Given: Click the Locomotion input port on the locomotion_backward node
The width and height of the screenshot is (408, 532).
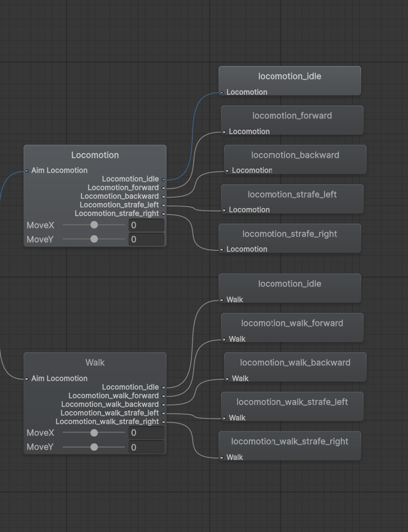Looking at the screenshot, I should 227,171.
